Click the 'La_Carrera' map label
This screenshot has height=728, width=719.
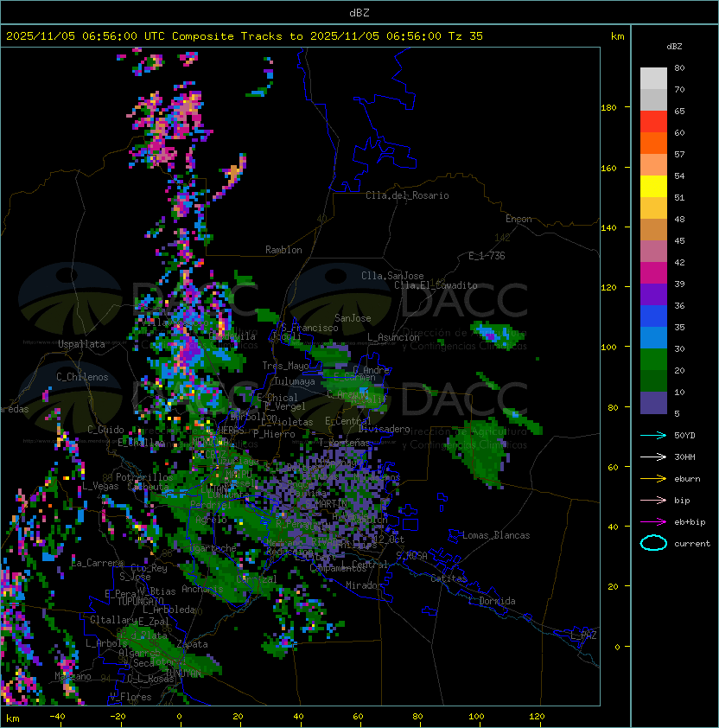pos(97,563)
